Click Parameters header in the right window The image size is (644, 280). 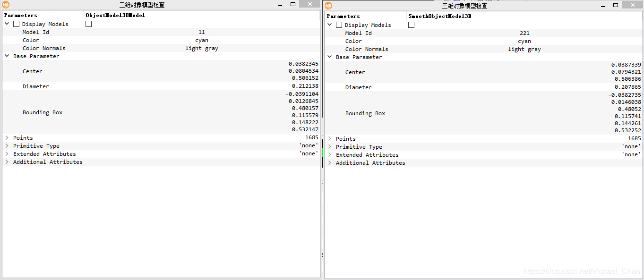point(343,16)
